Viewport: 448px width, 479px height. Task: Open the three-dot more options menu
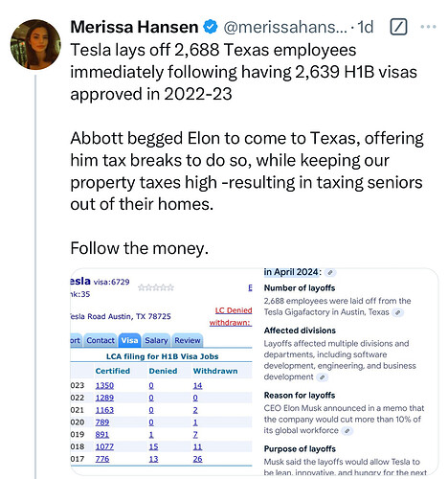(x=428, y=27)
